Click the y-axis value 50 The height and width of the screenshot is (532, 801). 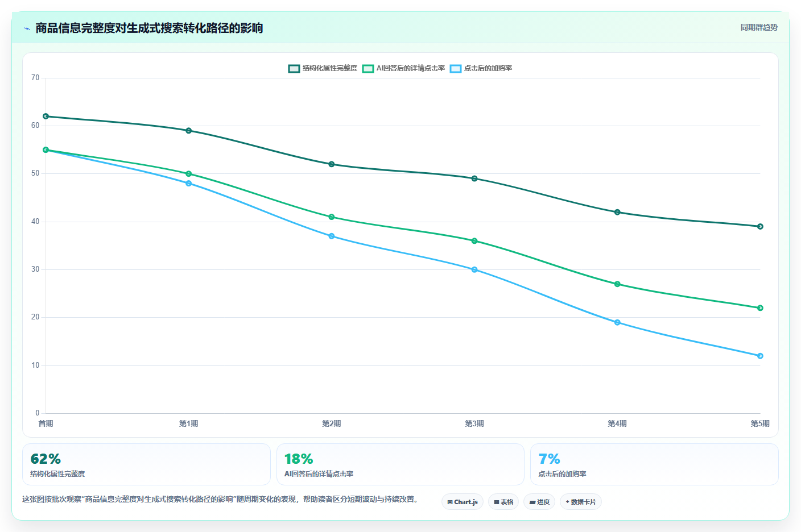click(35, 173)
